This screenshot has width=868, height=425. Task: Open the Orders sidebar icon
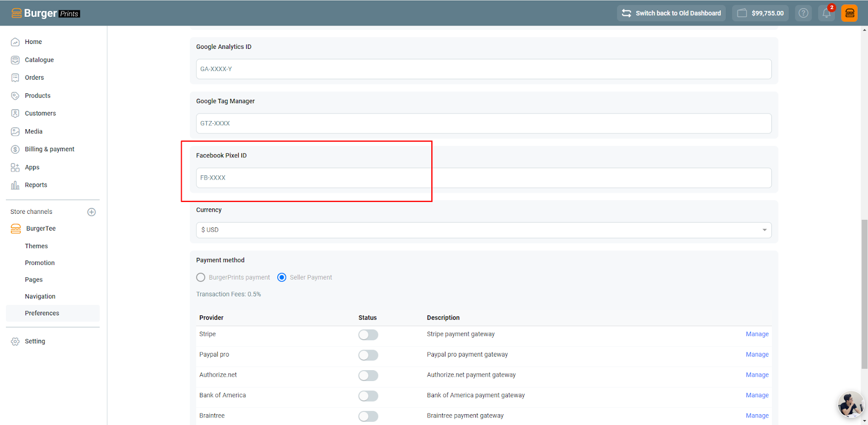pyautogui.click(x=15, y=78)
